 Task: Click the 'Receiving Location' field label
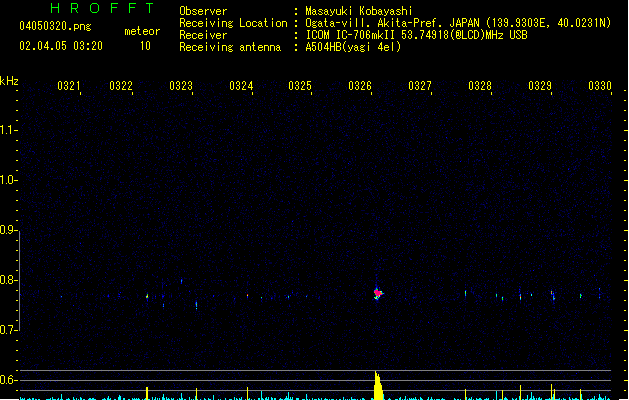(x=233, y=23)
